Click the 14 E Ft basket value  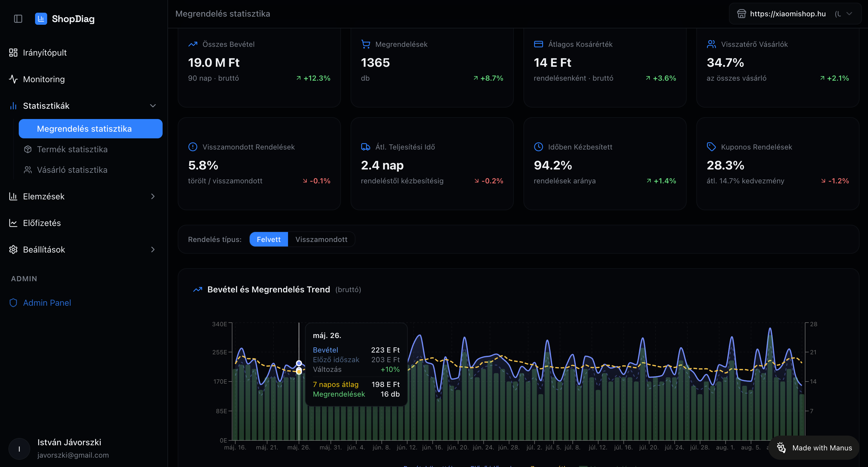click(552, 63)
